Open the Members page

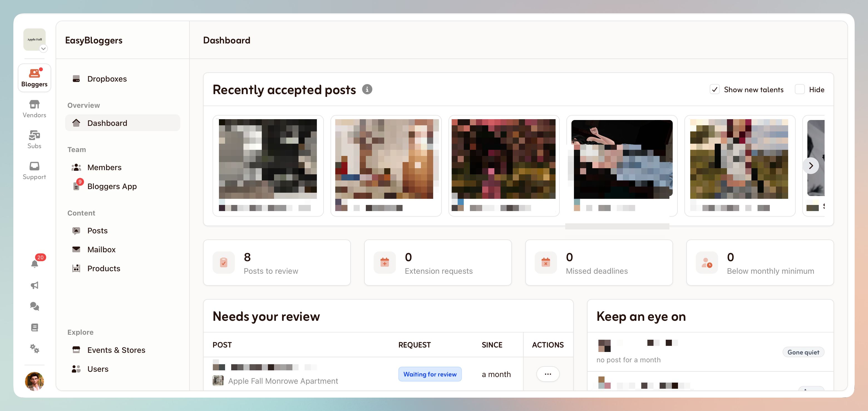click(x=123, y=167)
